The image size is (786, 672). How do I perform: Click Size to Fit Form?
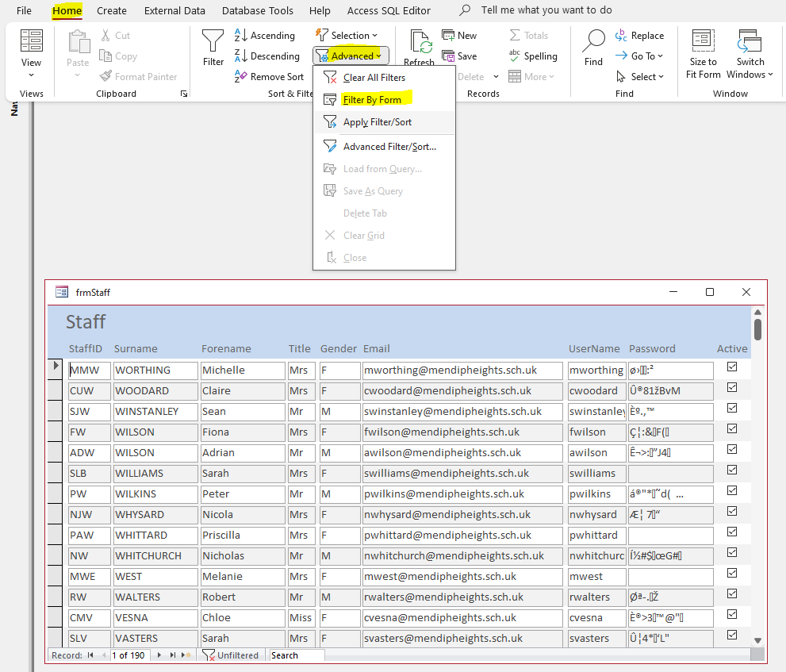704,54
